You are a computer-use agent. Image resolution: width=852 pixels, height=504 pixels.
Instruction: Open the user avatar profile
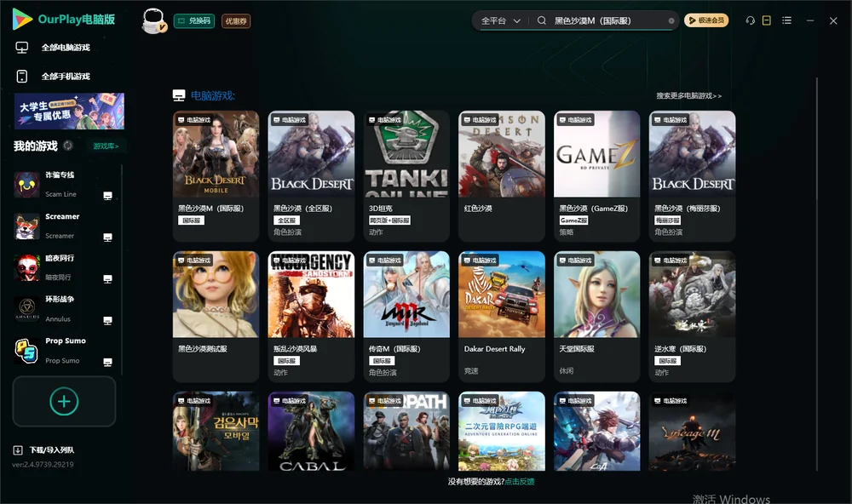[153, 20]
